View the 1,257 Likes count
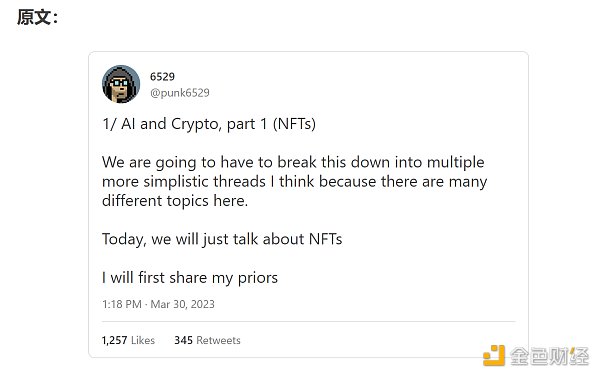The height and width of the screenshot is (377, 600). pos(128,340)
